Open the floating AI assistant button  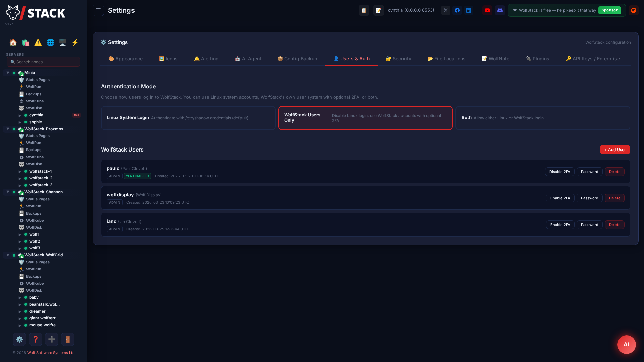pos(627,345)
